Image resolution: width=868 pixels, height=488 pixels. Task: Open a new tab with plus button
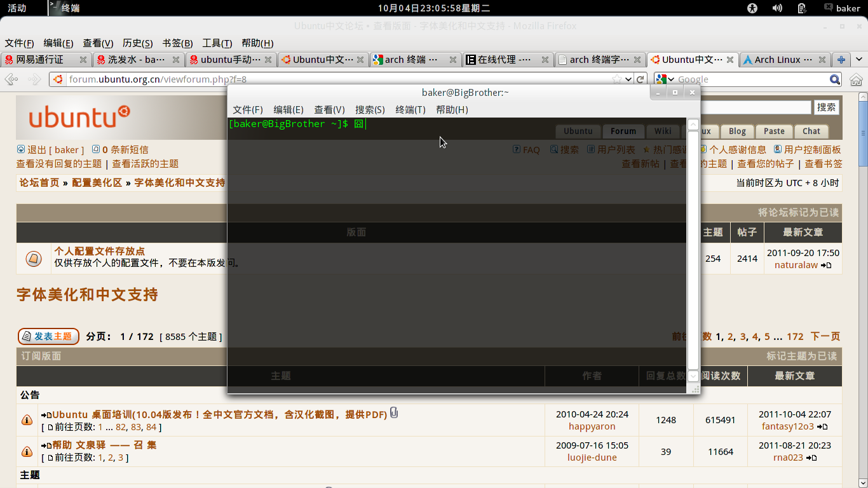point(841,60)
